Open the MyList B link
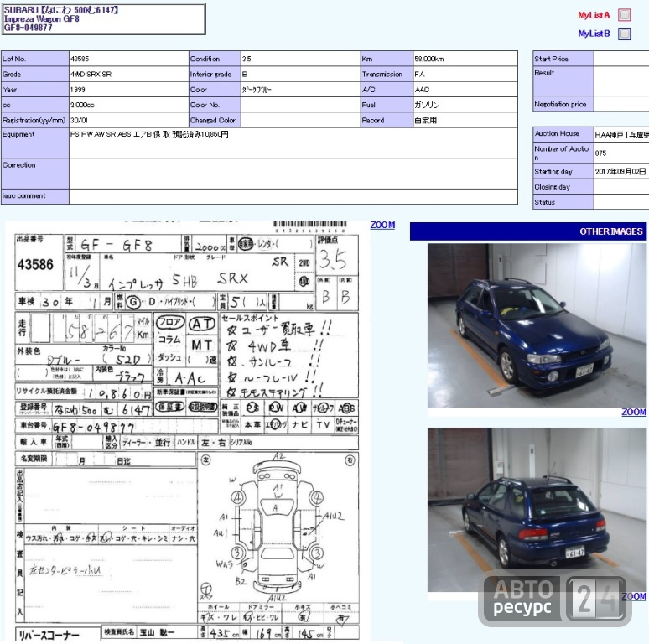Viewport: 649px width, 644px height. coord(594,34)
